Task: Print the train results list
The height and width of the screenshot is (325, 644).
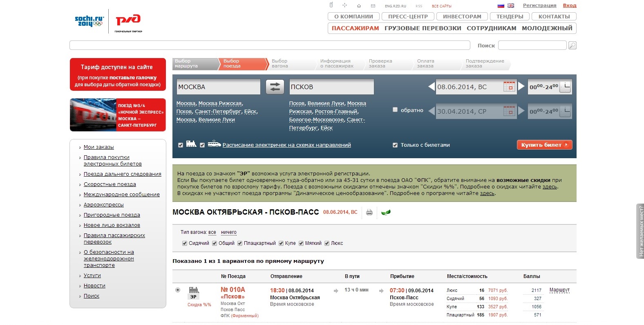Action: click(369, 212)
